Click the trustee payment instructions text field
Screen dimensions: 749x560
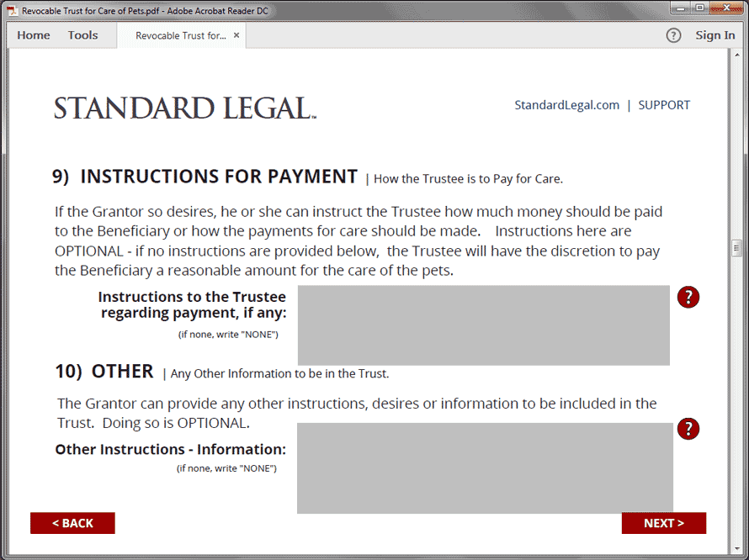click(483, 325)
